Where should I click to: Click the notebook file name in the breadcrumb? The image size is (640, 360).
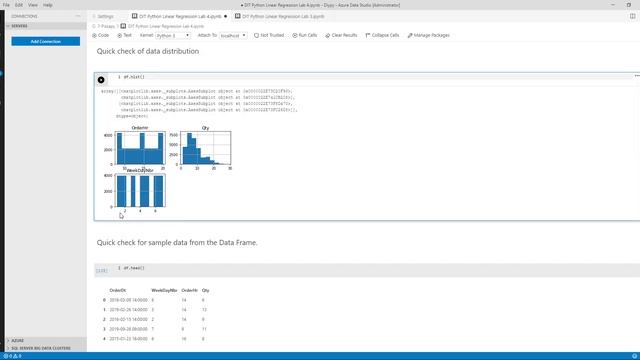(165, 26)
